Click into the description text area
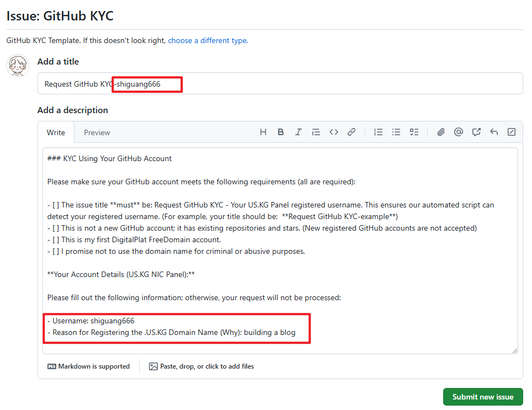 (280, 251)
